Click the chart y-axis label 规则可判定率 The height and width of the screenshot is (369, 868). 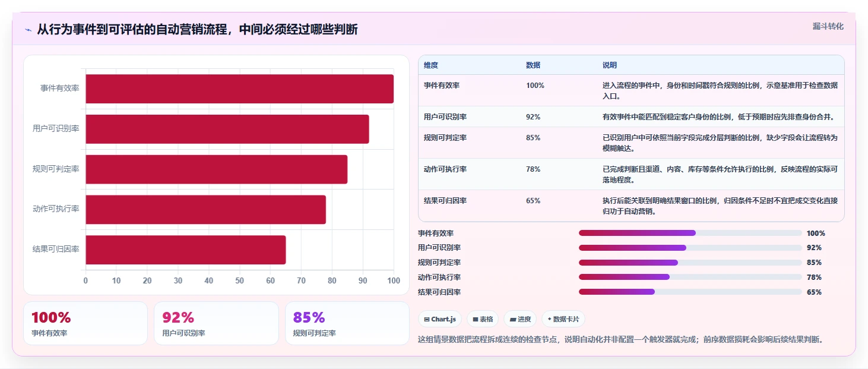(56, 169)
